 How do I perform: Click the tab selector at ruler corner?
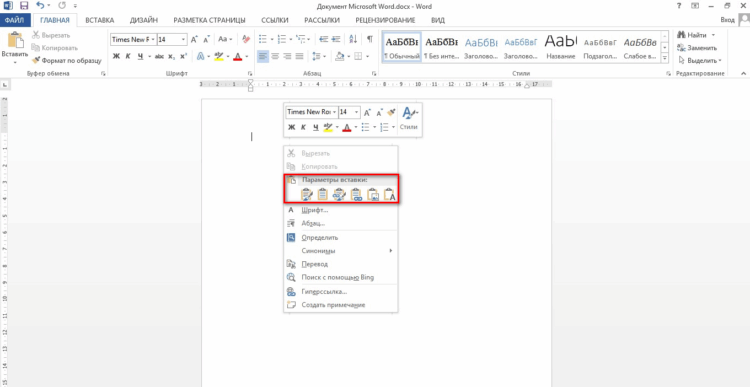pos(5,85)
